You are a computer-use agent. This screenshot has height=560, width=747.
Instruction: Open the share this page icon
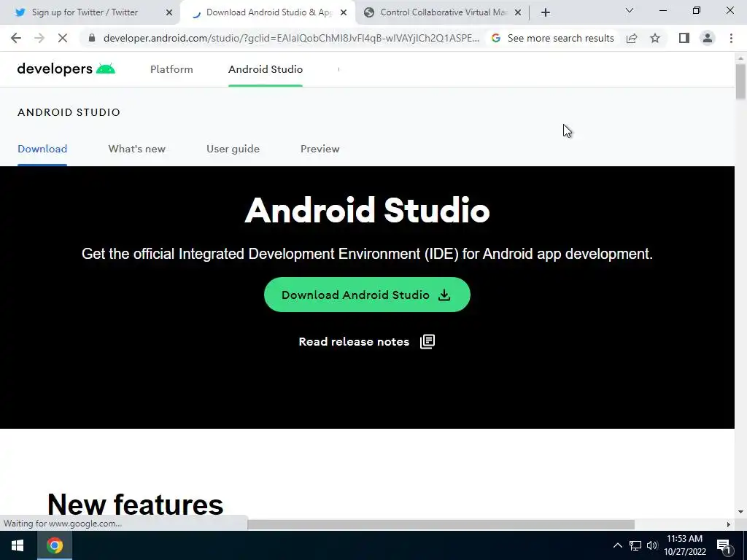tap(632, 38)
